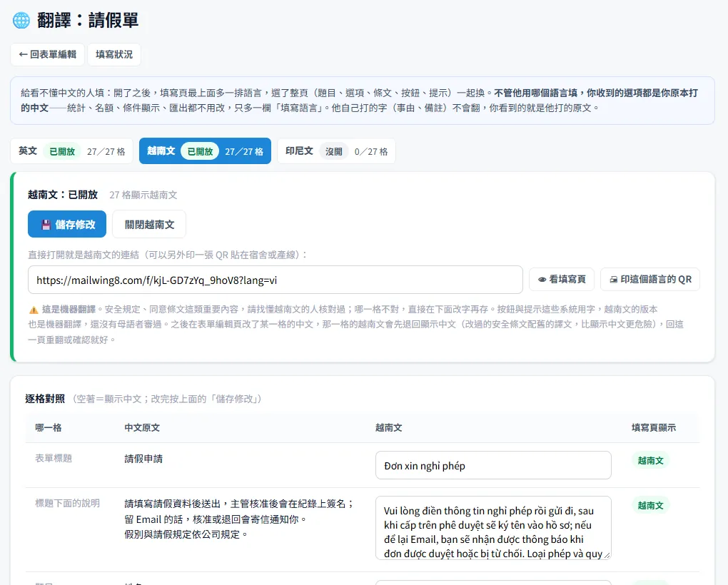This screenshot has height=585, width=728.
Task: Turn off Vietnamese via 關閉越南文
Action: [x=149, y=225]
